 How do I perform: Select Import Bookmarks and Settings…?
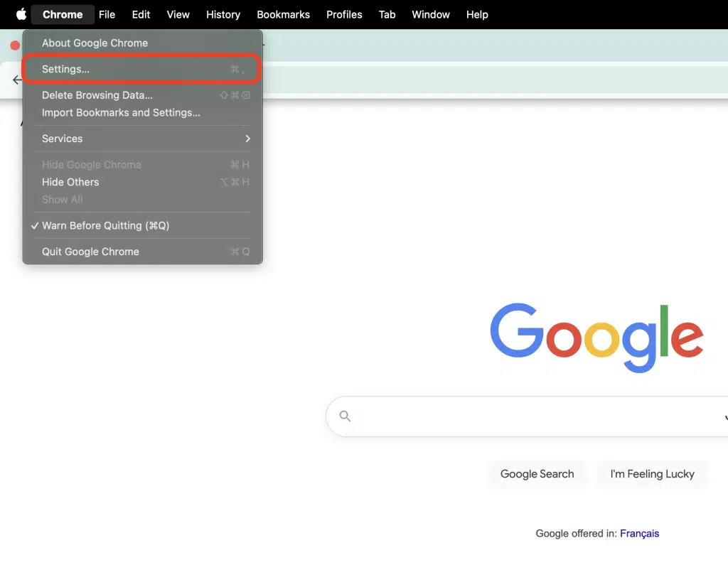point(121,112)
